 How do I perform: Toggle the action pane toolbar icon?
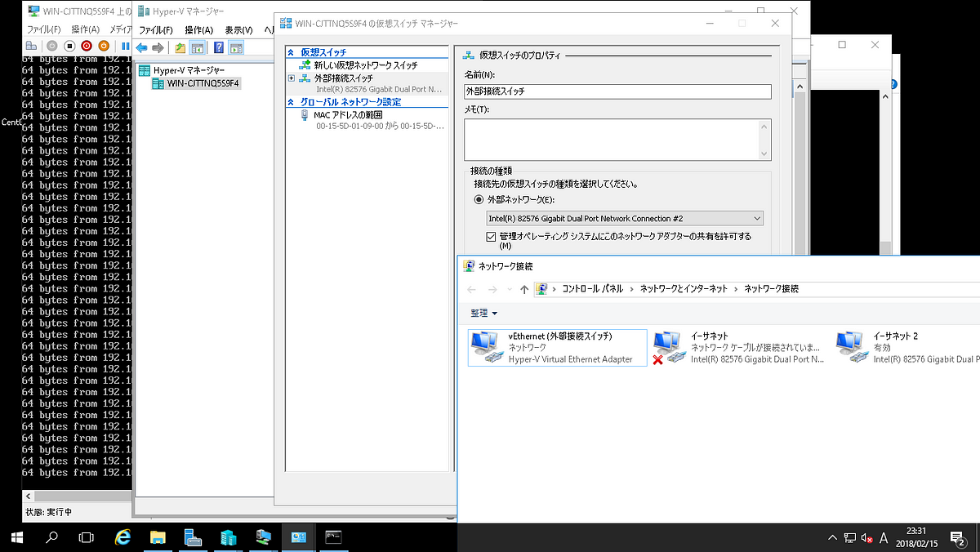pos(236,47)
